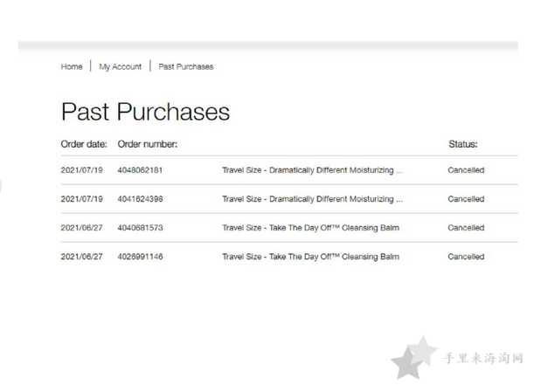This screenshot has height=392, width=534.
Task: View first Dramatically Different Moisturizing item
Action: coord(313,170)
